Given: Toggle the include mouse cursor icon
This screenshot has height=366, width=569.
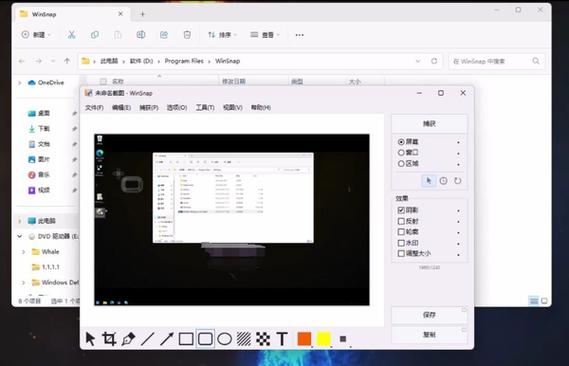Looking at the screenshot, I should (429, 181).
